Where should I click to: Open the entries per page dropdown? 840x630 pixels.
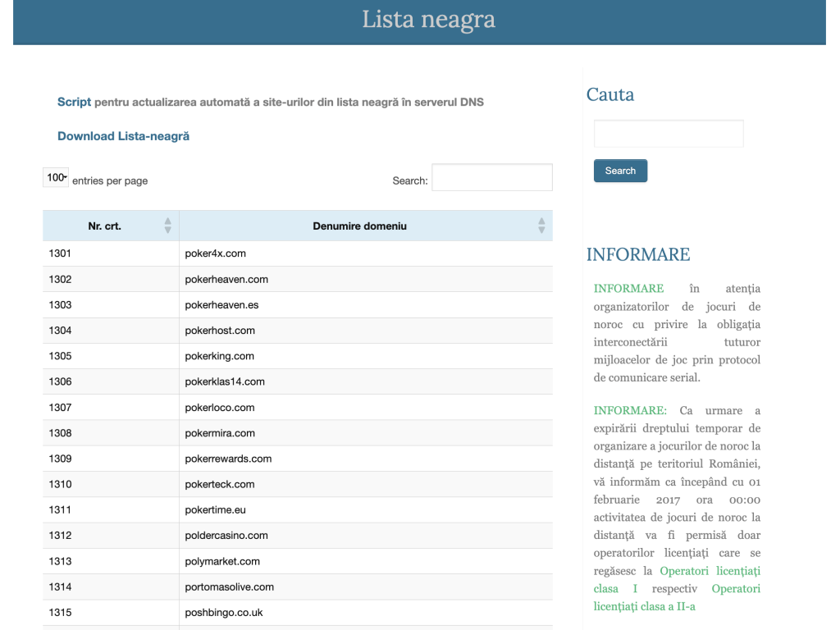point(56,177)
